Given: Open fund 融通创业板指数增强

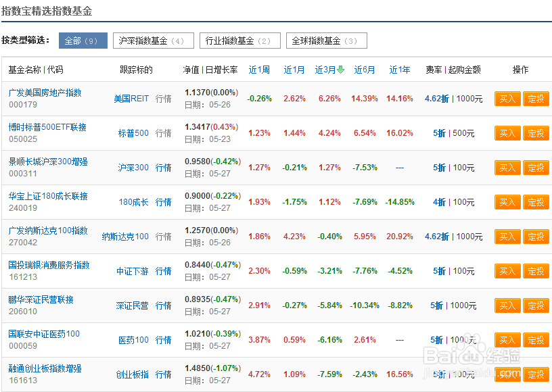Looking at the screenshot, I should tap(45, 368).
